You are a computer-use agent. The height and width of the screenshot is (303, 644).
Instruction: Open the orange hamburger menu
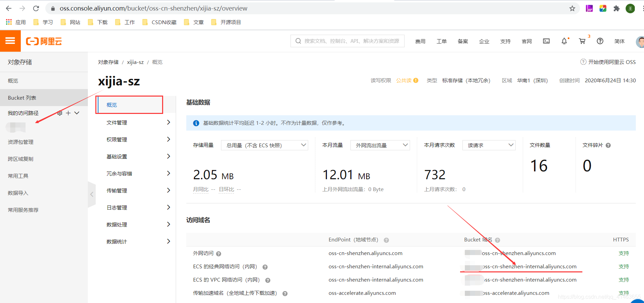tap(10, 41)
